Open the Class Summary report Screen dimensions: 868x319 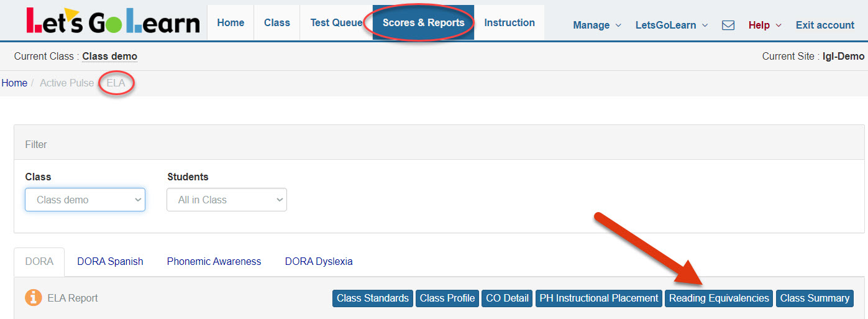[815, 298]
